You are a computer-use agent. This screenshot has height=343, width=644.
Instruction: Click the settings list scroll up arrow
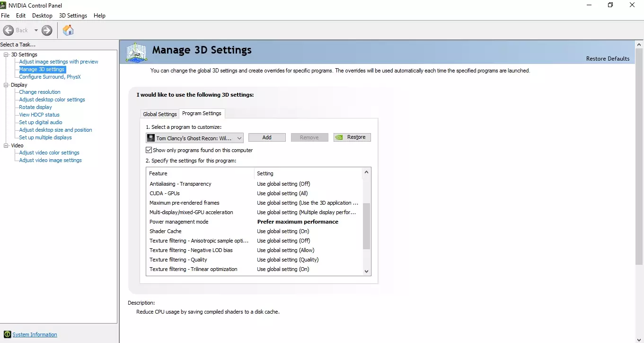(366, 172)
